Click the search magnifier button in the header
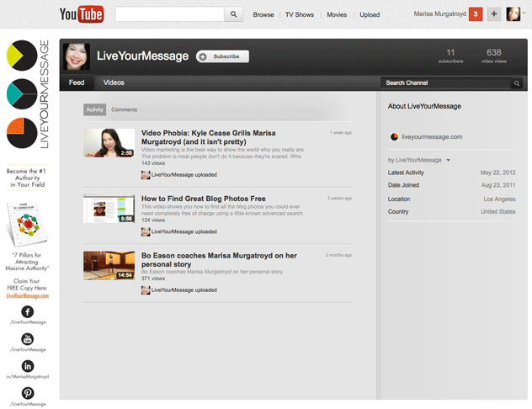The width and height of the screenshot is (532, 409). (233, 14)
